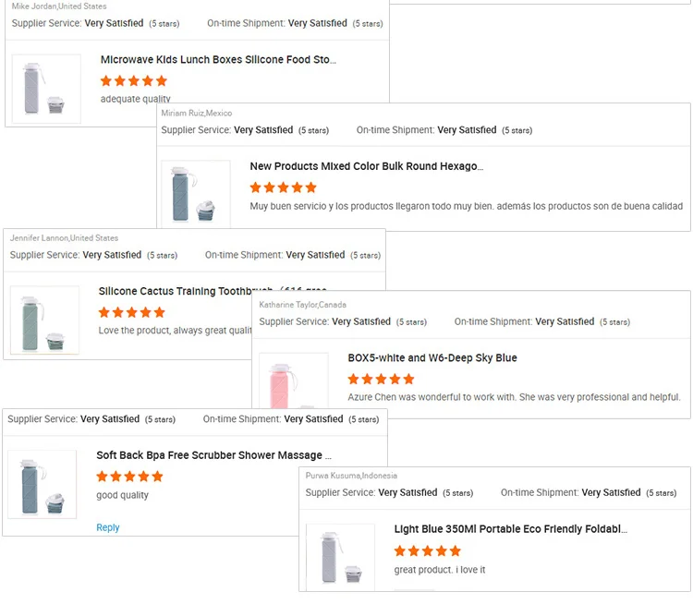Image resolution: width=693 pixels, height=616 pixels.
Task: Click the green bottle thumbnail in Jennifer Lannon's review
Action: tap(44, 320)
